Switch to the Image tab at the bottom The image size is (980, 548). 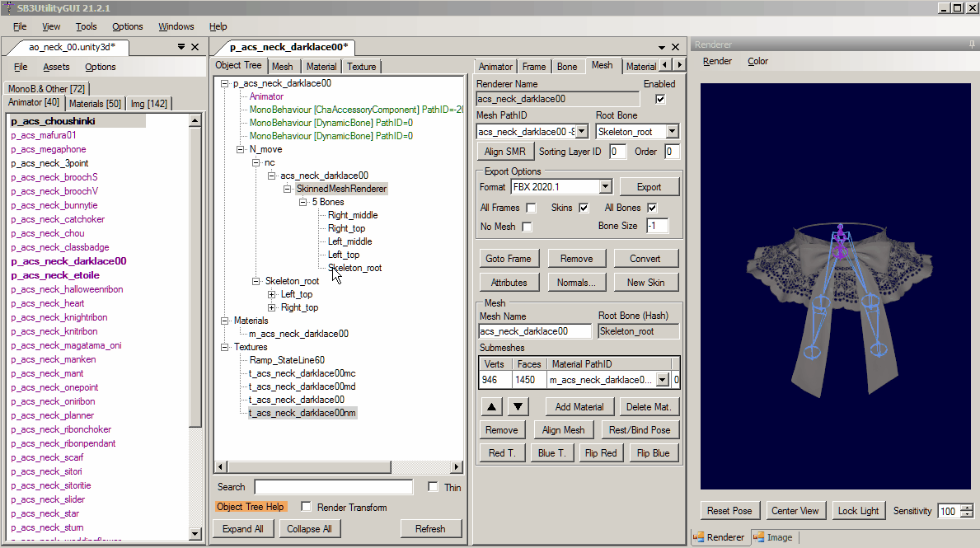[773, 537]
